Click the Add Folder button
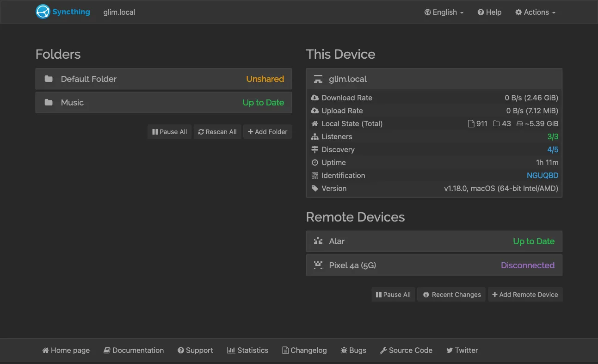This screenshot has width=598, height=364. coord(267,131)
